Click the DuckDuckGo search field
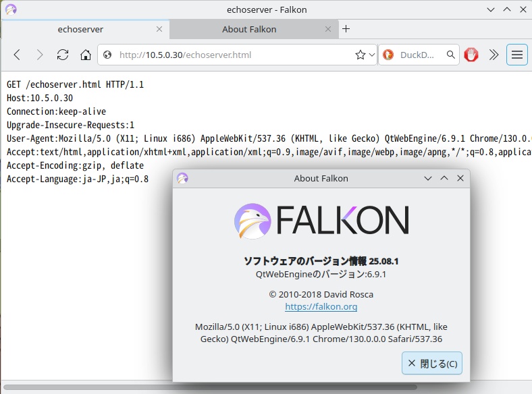Screen dimensions: 532x394 coord(419,55)
